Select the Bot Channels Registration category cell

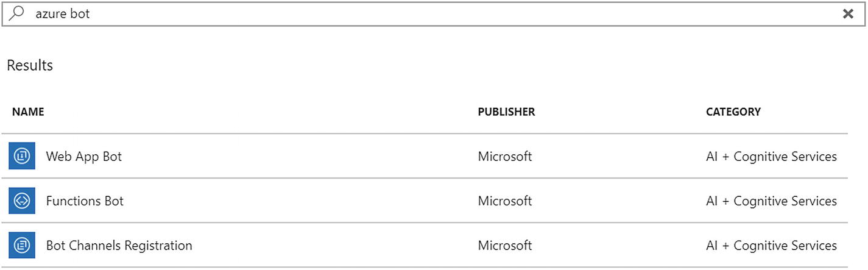tap(771, 246)
